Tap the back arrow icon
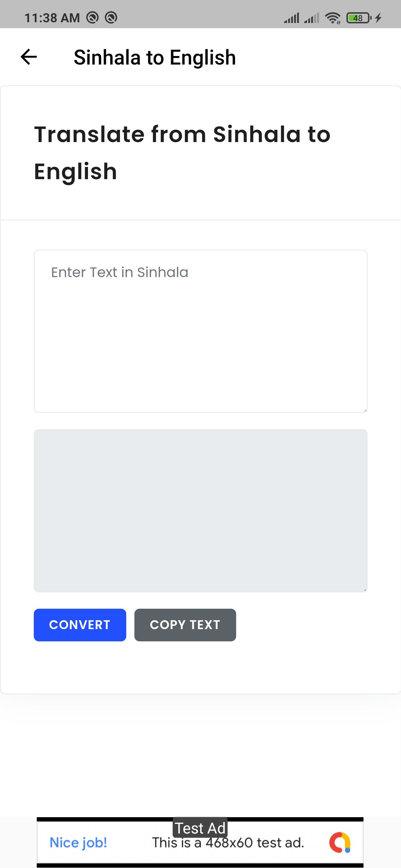Viewport: 401px width, 868px height. click(x=29, y=57)
